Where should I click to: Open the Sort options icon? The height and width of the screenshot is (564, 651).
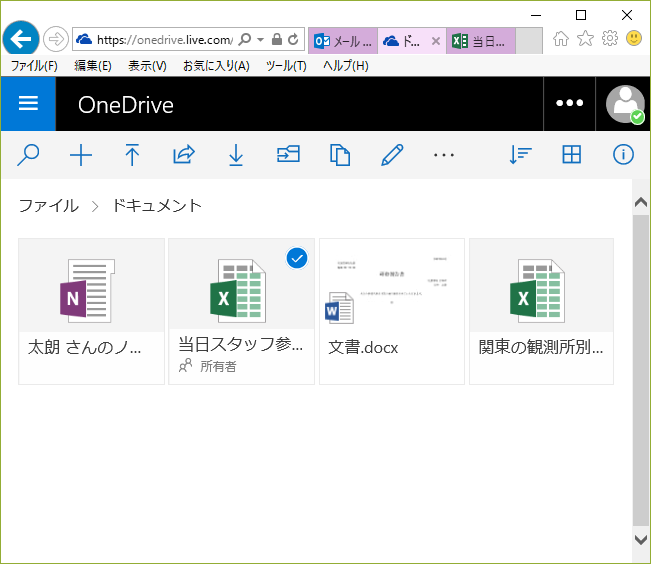tap(520, 155)
